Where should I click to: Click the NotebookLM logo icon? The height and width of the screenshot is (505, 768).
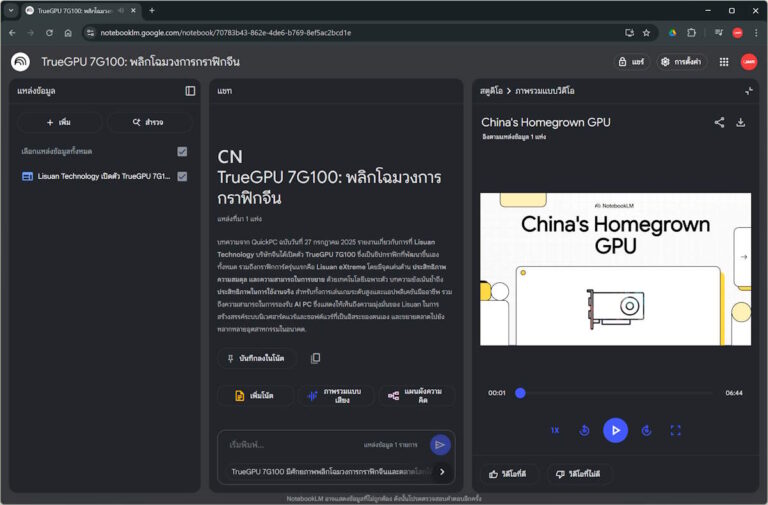[21, 62]
